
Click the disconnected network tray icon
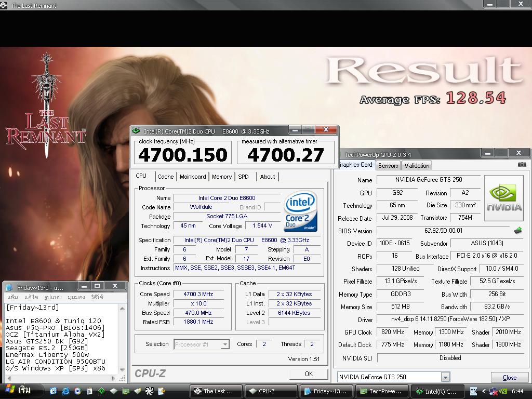(x=494, y=391)
